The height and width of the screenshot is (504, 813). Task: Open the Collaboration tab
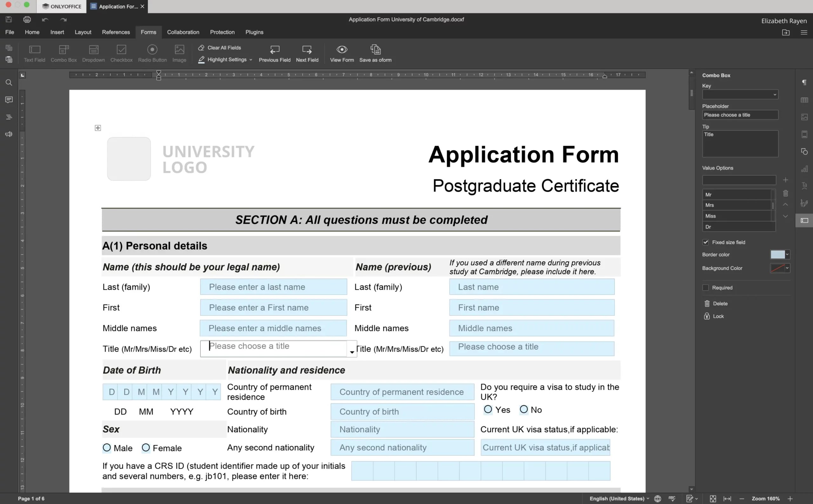[183, 32]
